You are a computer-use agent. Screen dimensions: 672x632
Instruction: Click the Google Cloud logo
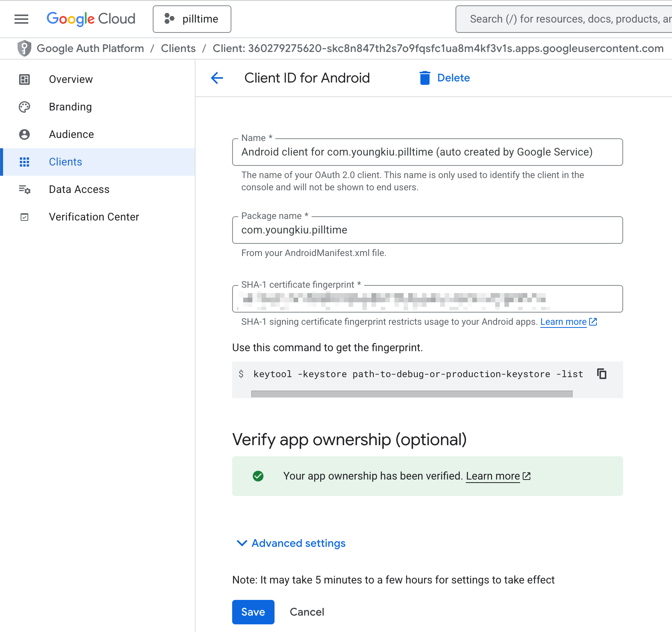click(x=91, y=19)
